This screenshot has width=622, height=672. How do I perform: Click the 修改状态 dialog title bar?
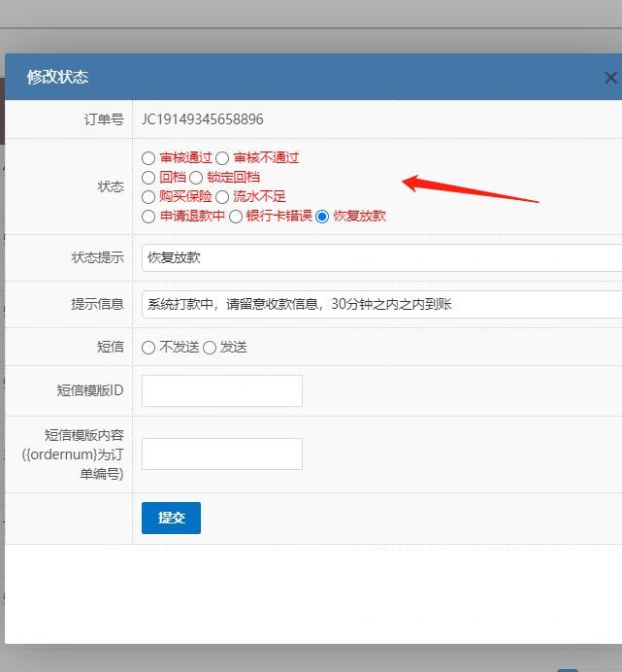click(291, 78)
